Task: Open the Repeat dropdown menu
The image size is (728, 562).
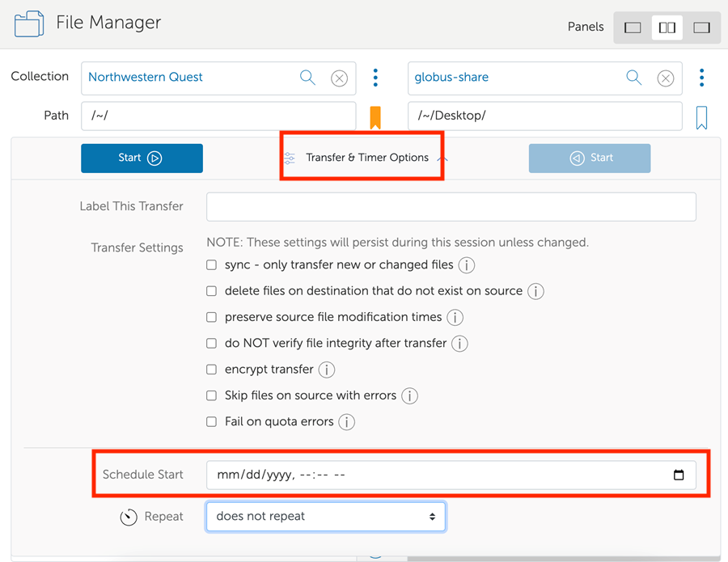Action: [326, 517]
